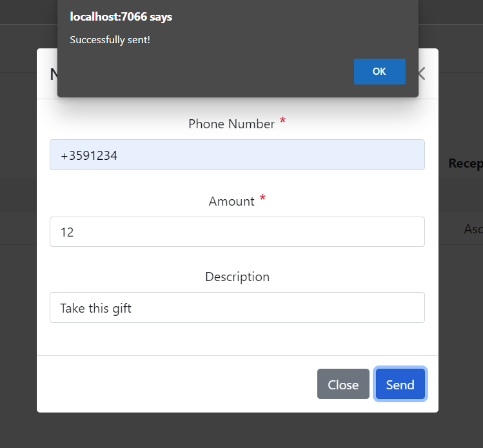Click the "localhost:7066 says" alert title
This screenshot has height=448, width=483.
(x=121, y=17)
